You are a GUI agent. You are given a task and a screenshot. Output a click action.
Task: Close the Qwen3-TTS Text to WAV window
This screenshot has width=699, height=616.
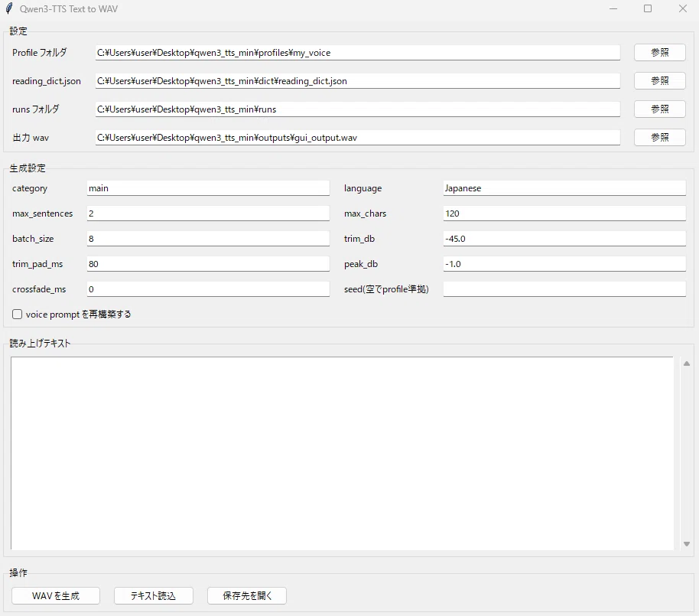(682, 8)
